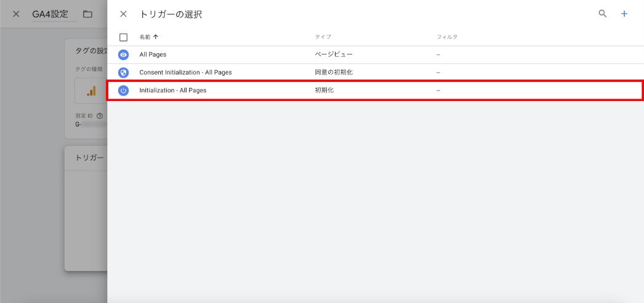Click the トリガー section heading
Screen dimensions: 644x303
89,158
